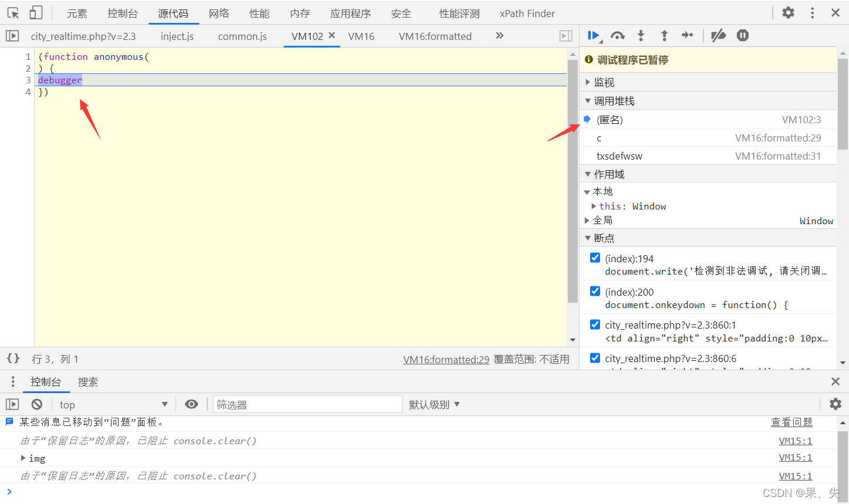Uncheck breakpoint city_realtime.php?v=2.3:860:1
The height and width of the screenshot is (504, 849).
pyautogui.click(x=595, y=324)
